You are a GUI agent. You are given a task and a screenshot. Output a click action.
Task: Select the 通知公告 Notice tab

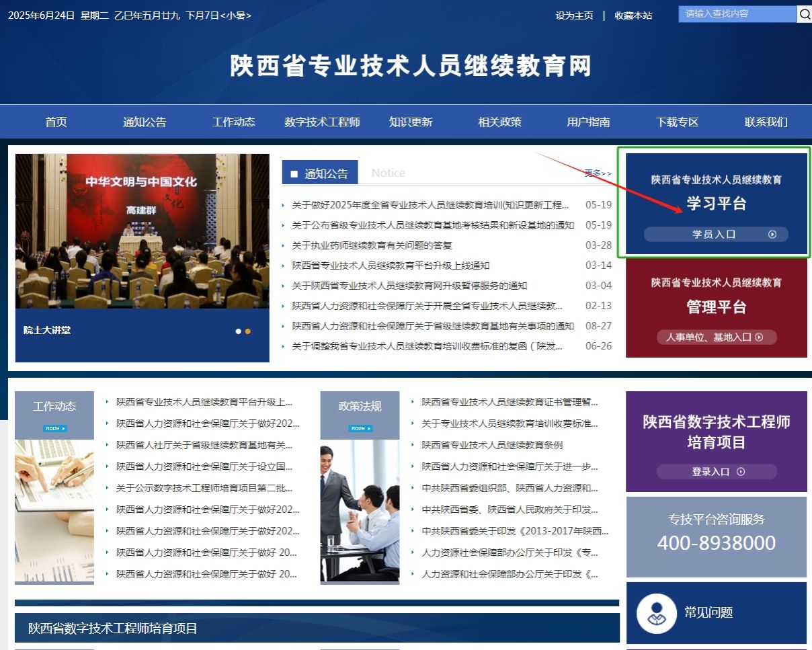(320, 173)
